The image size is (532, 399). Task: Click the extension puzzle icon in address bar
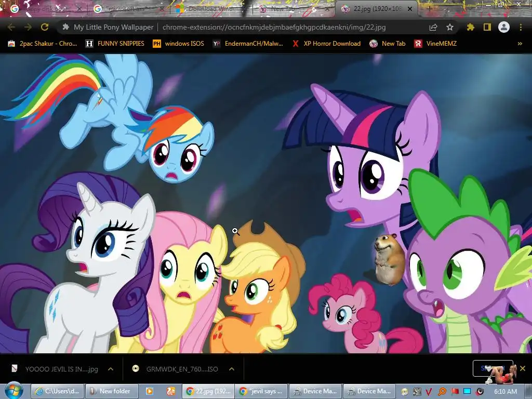click(66, 27)
